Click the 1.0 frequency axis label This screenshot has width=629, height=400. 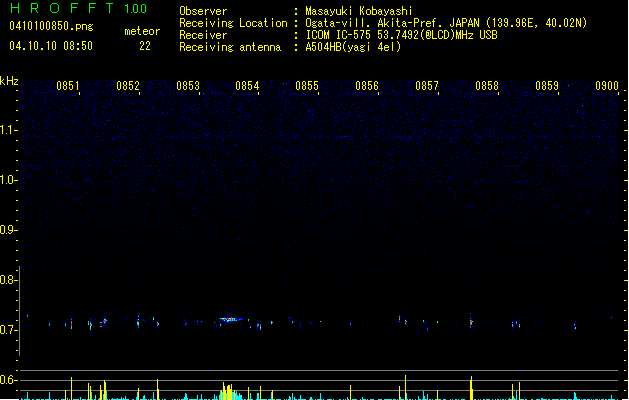pos(8,180)
